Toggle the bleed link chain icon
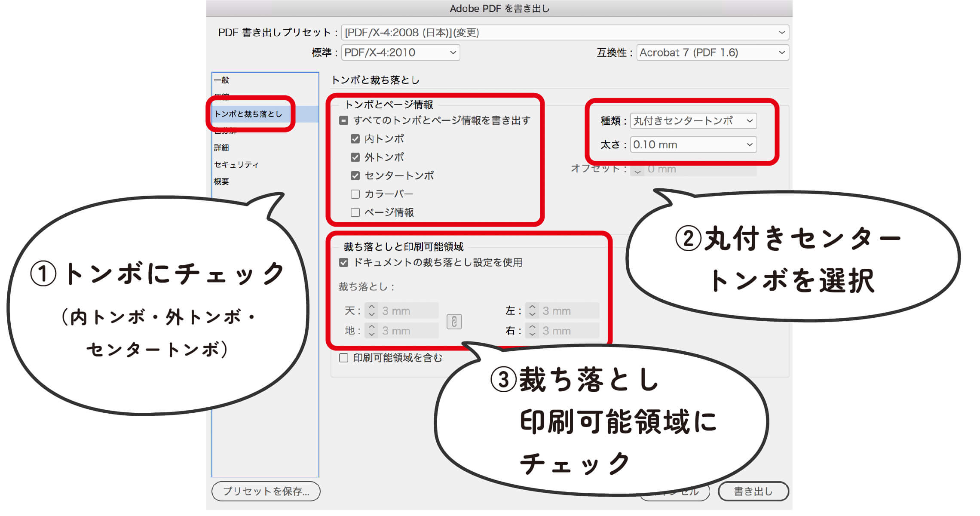 click(454, 322)
